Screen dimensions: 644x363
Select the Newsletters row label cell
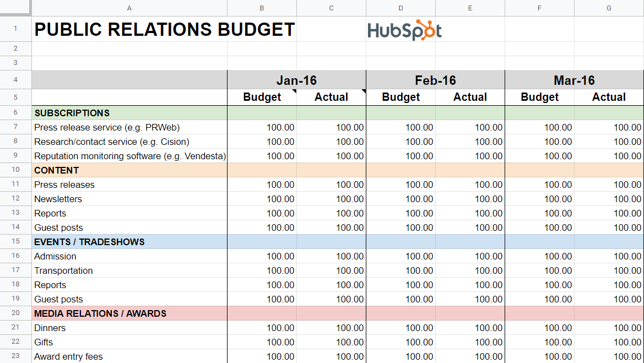(58, 199)
